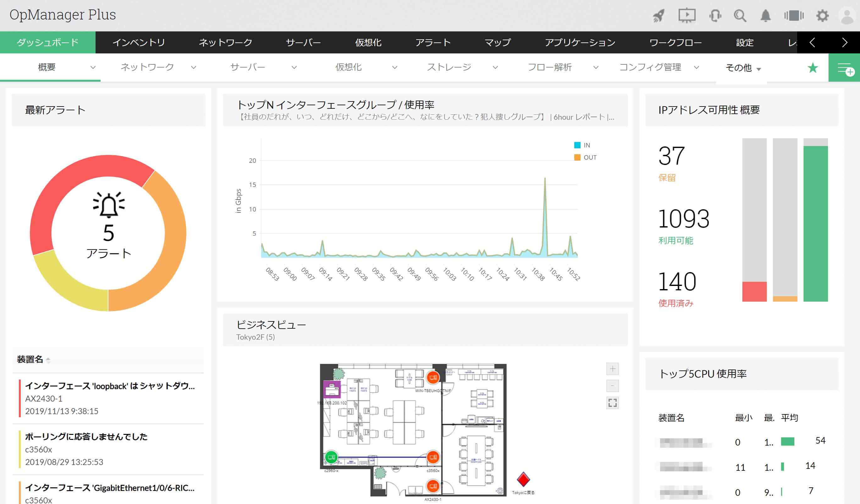860x504 pixels.
Task: Zoom in the business view map
Action: tap(613, 369)
